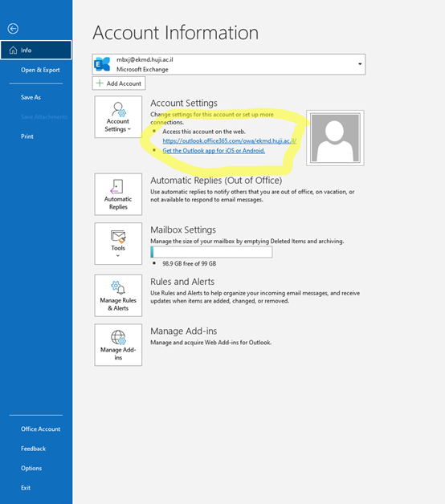Viewport: 445px width, 504px height.
Task: Open the Account Settings dropdown button
Action: pyautogui.click(x=118, y=116)
